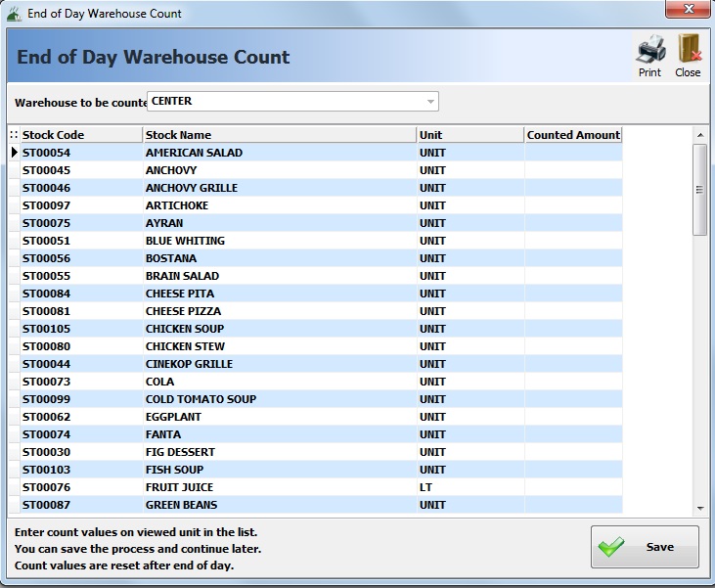Click the Counted Amount column header
Image resolution: width=715 pixels, height=588 pixels.
573,135
